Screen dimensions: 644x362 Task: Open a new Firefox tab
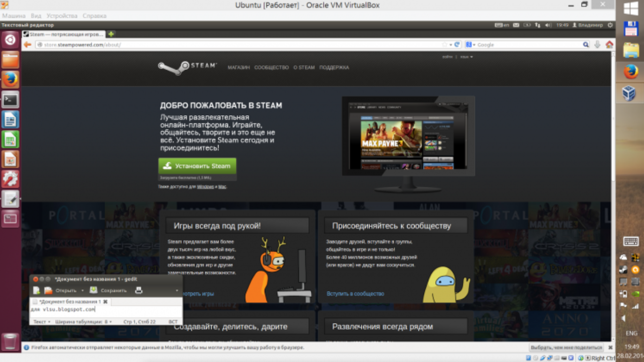111,34
